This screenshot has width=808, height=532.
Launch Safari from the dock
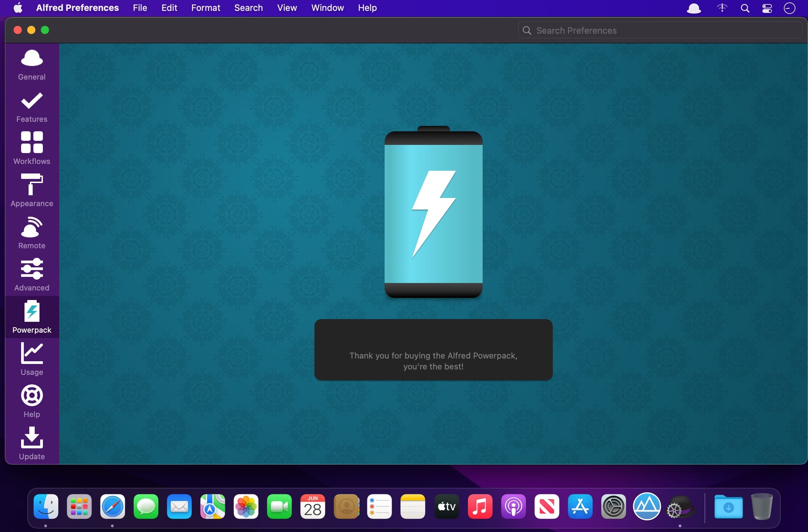tap(112, 506)
